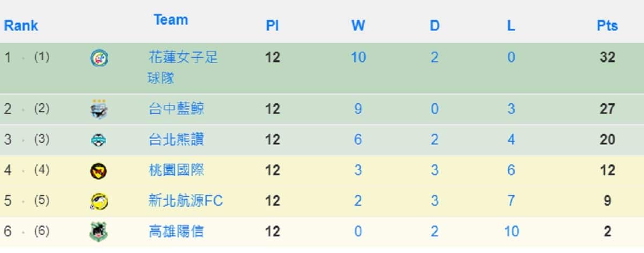
Task: Sort by the W wins column header
Action: click(x=358, y=26)
